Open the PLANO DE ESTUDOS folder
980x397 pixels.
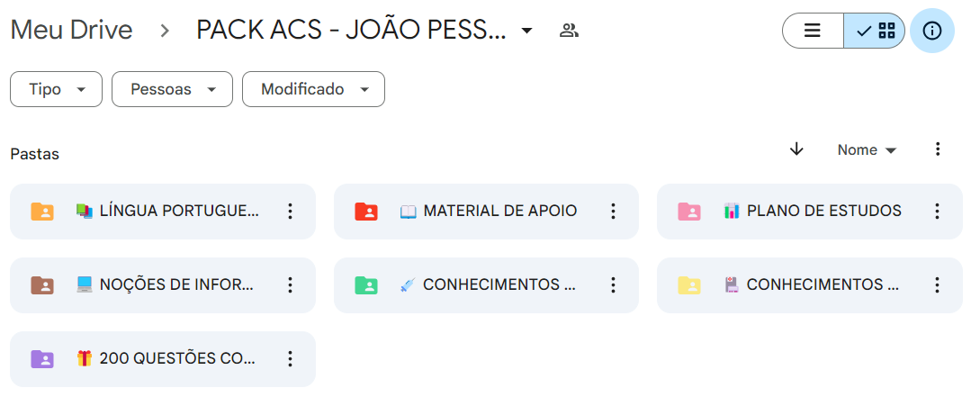point(823,212)
